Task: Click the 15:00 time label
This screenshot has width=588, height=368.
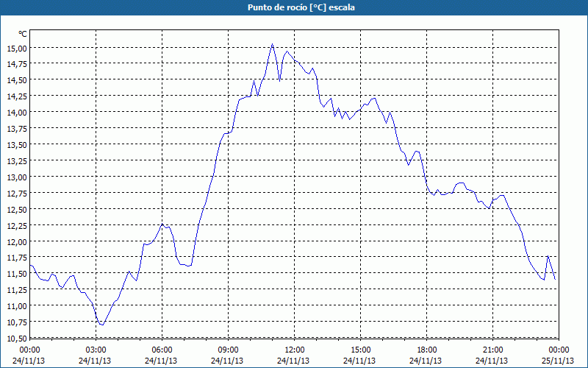Action: [x=360, y=350]
